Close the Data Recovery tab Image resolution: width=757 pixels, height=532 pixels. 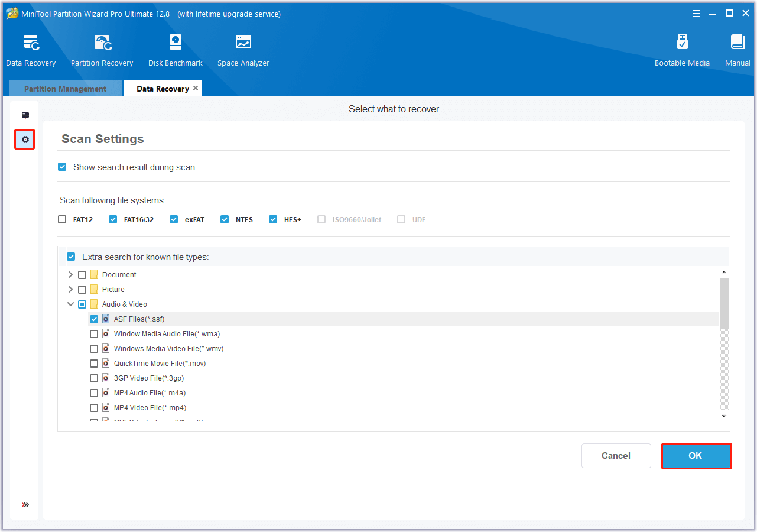pyautogui.click(x=196, y=88)
